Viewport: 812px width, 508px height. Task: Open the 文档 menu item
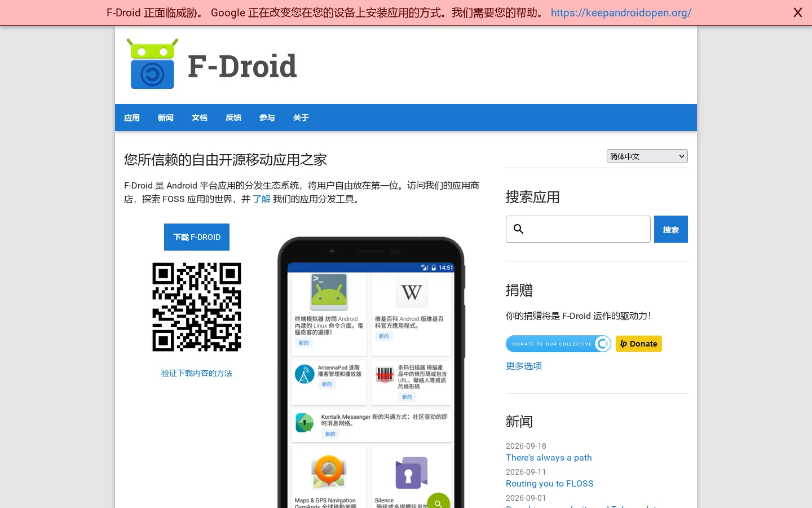click(x=200, y=117)
